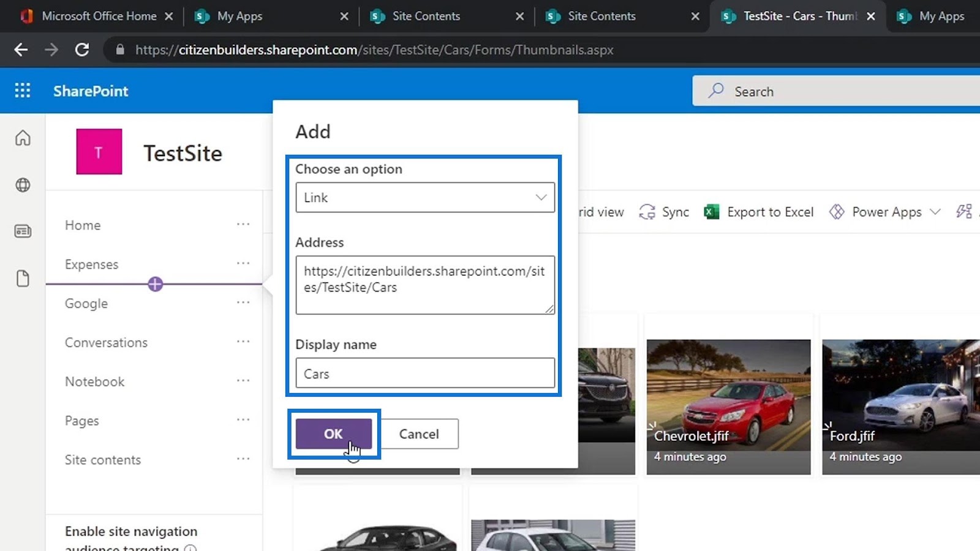The height and width of the screenshot is (551, 980).
Task: Cancel the Add link dialog
Action: point(420,434)
